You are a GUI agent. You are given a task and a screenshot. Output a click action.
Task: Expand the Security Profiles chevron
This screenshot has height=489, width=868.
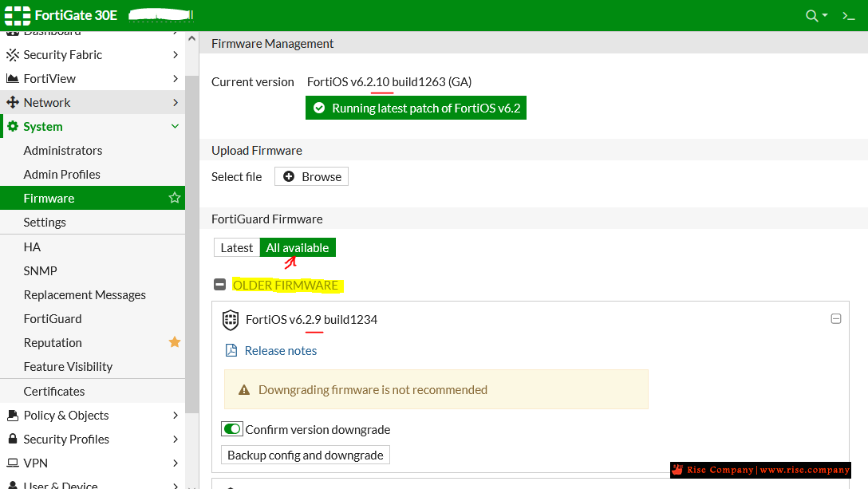(175, 440)
